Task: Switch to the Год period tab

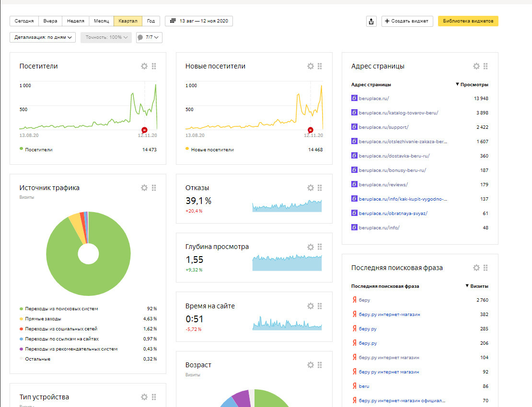Action: (151, 21)
